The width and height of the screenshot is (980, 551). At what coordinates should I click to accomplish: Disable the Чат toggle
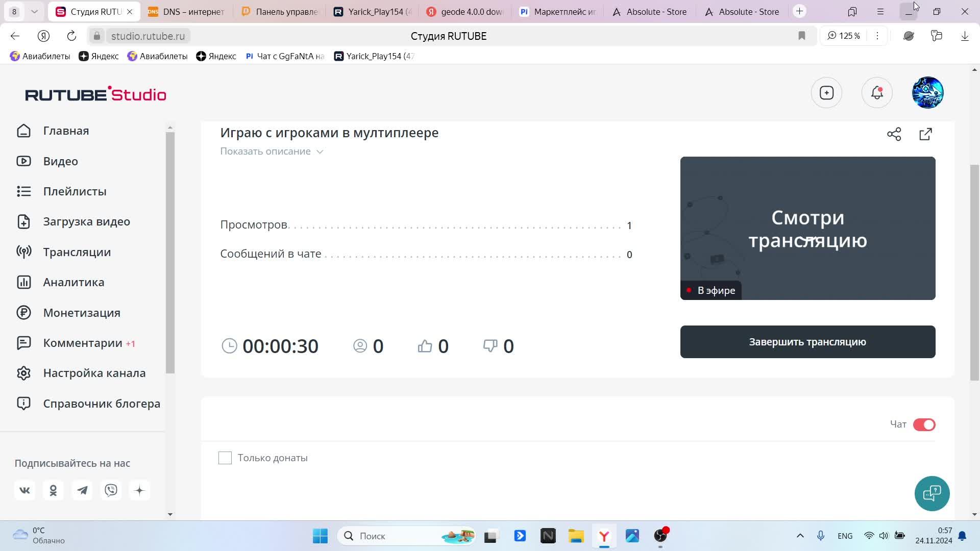(x=924, y=424)
